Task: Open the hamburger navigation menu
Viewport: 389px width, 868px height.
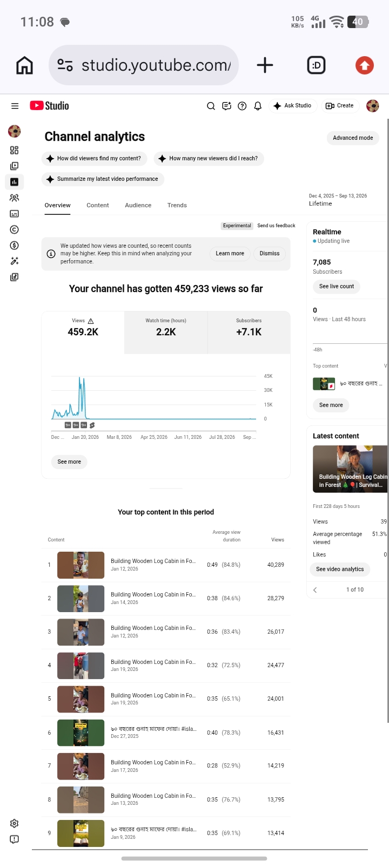Action: pos(15,106)
